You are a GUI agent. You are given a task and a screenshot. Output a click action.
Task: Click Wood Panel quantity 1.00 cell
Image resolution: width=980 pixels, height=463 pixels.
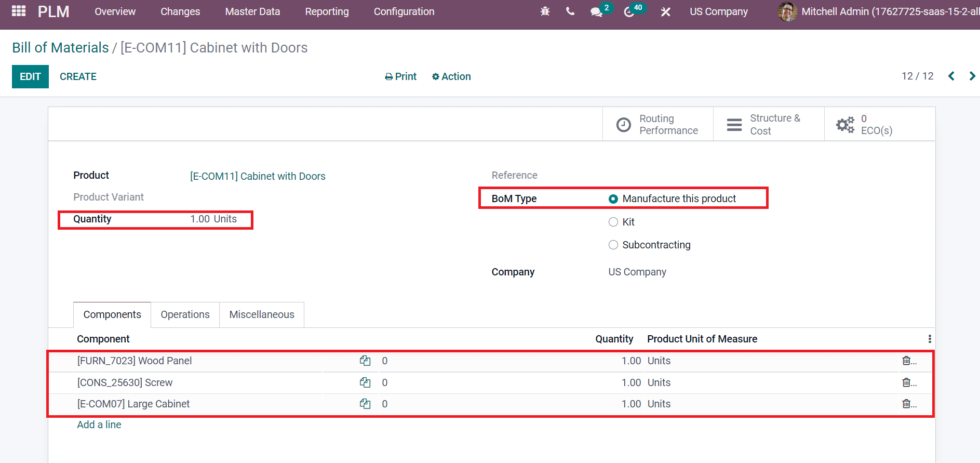tap(631, 361)
